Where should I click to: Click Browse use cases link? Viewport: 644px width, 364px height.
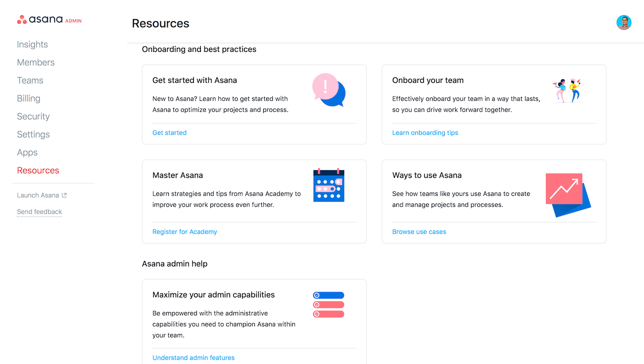point(419,231)
